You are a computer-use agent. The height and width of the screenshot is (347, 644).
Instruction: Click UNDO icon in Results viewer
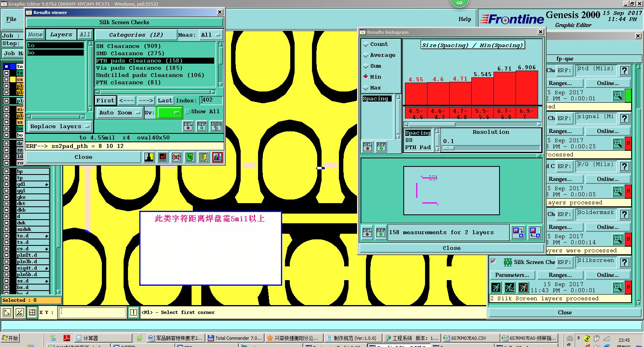click(216, 126)
